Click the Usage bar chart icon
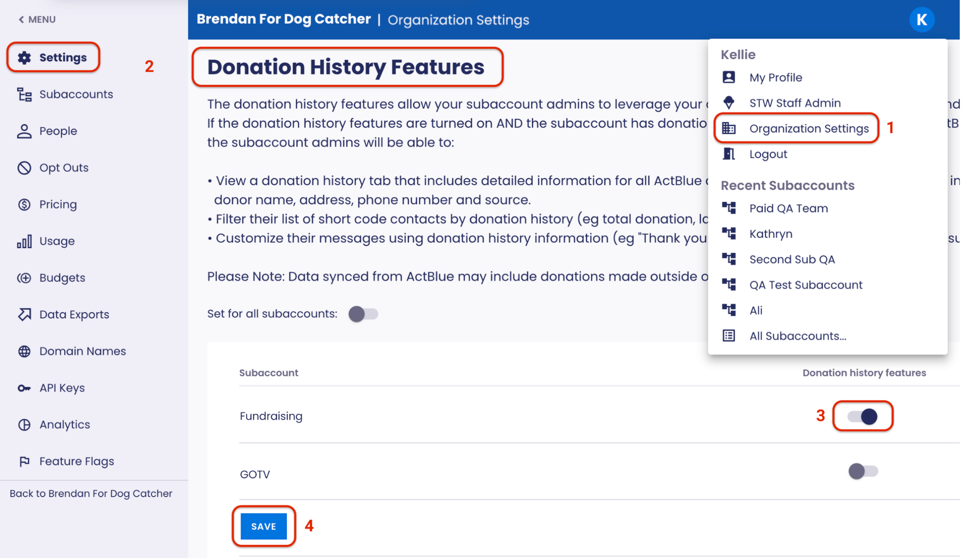 (x=24, y=241)
